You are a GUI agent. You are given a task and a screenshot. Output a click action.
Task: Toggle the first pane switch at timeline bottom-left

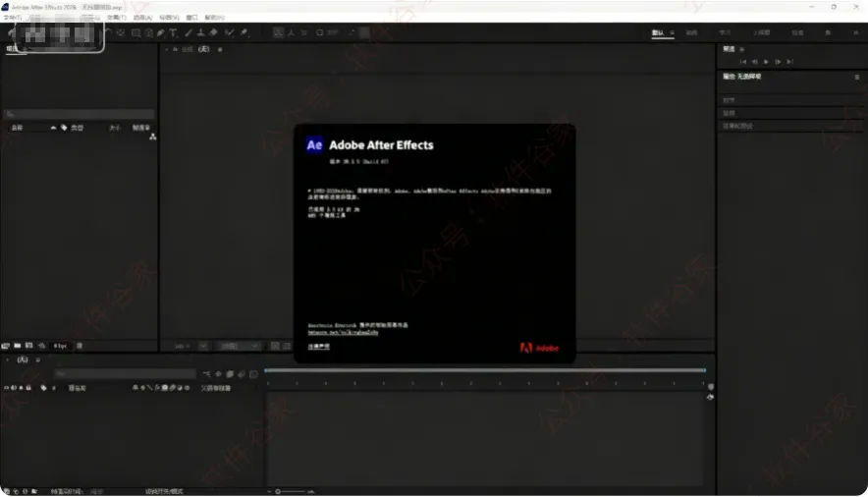[x=6, y=491]
